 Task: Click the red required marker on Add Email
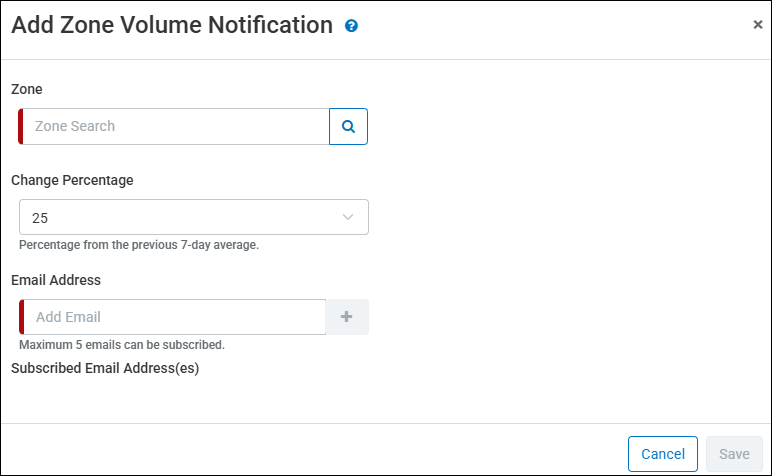point(21,317)
